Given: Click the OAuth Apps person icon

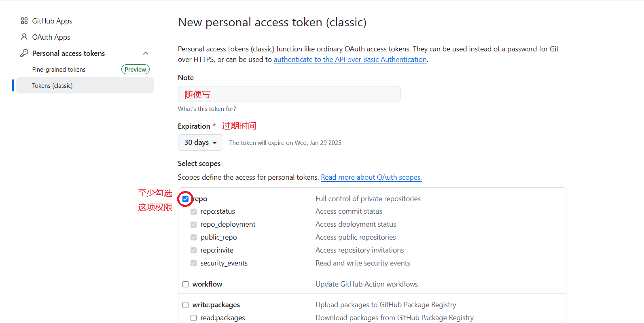Looking at the screenshot, I should (x=24, y=37).
